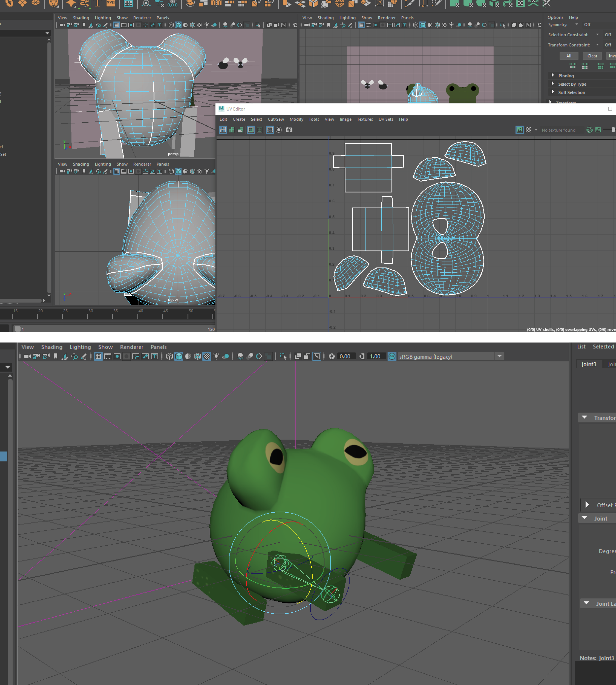Click the green checker cube shelf icon

(x=494, y=3)
